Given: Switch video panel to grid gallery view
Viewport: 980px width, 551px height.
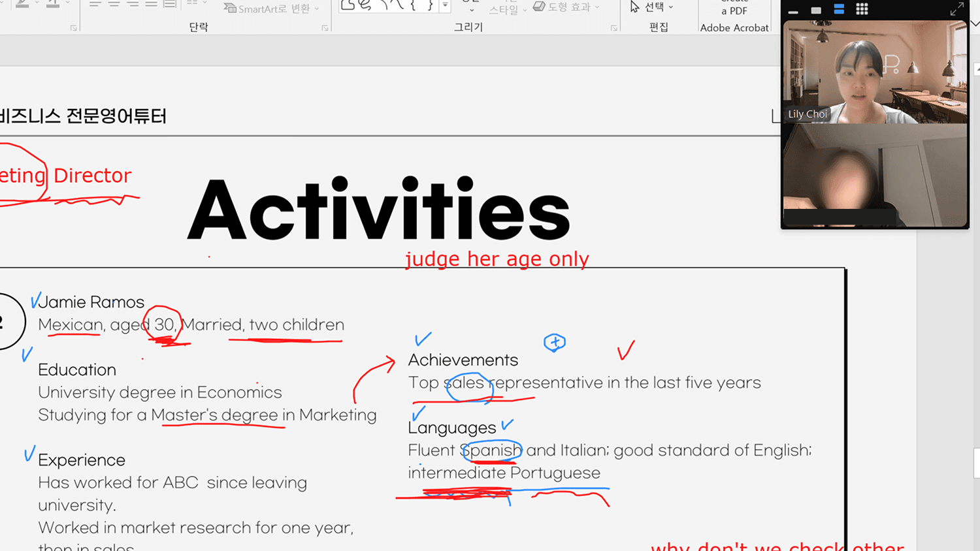Looking at the screenshot, I should point(862,9).
